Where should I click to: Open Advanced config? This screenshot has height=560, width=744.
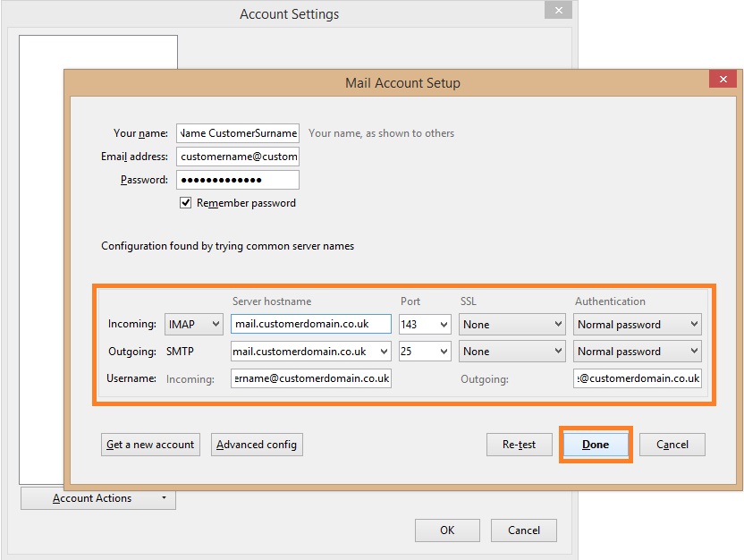pyautogui.click(x=257, y=445)
